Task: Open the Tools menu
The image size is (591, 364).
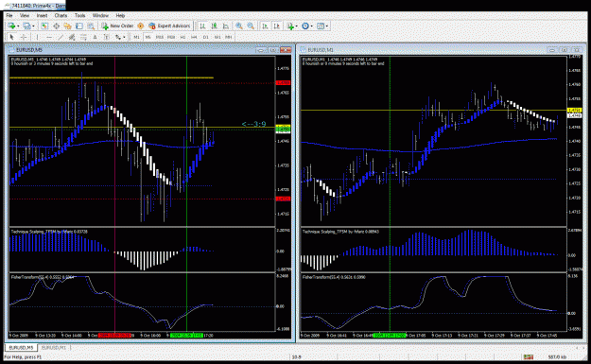Action: click(x=80, y=15)
